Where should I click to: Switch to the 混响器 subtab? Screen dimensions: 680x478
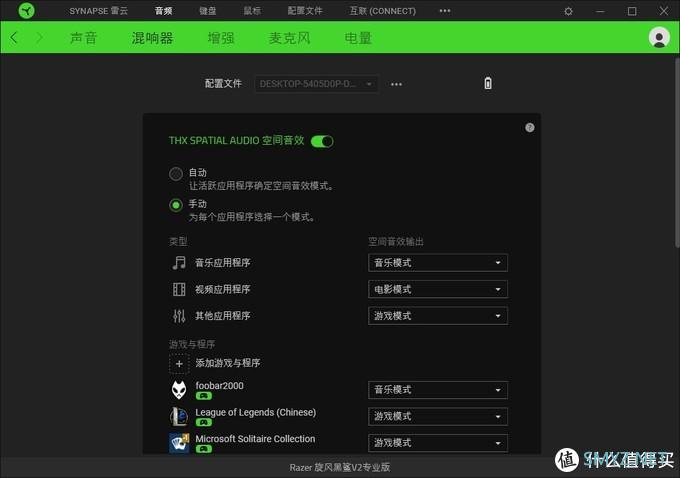click(x=152, y=38)
